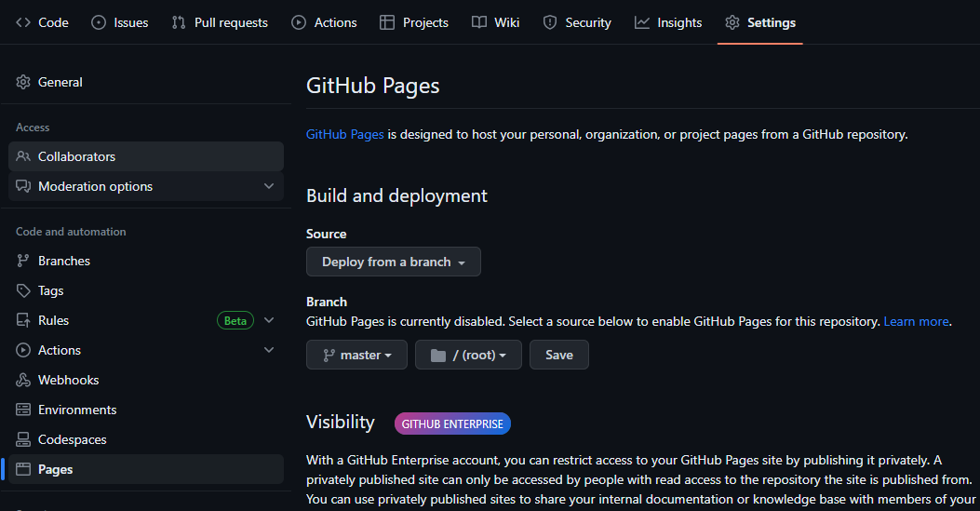This screenshot has width=980, height=511.
Task: Click the folder icon in root selector
Action: coord(438,356)
